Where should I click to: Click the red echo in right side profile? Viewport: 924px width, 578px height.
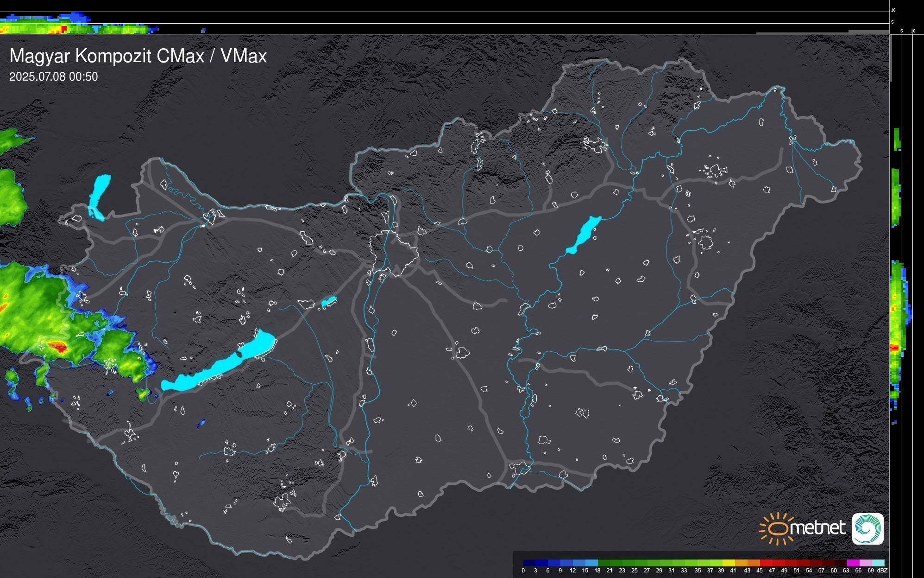(894, 348)
